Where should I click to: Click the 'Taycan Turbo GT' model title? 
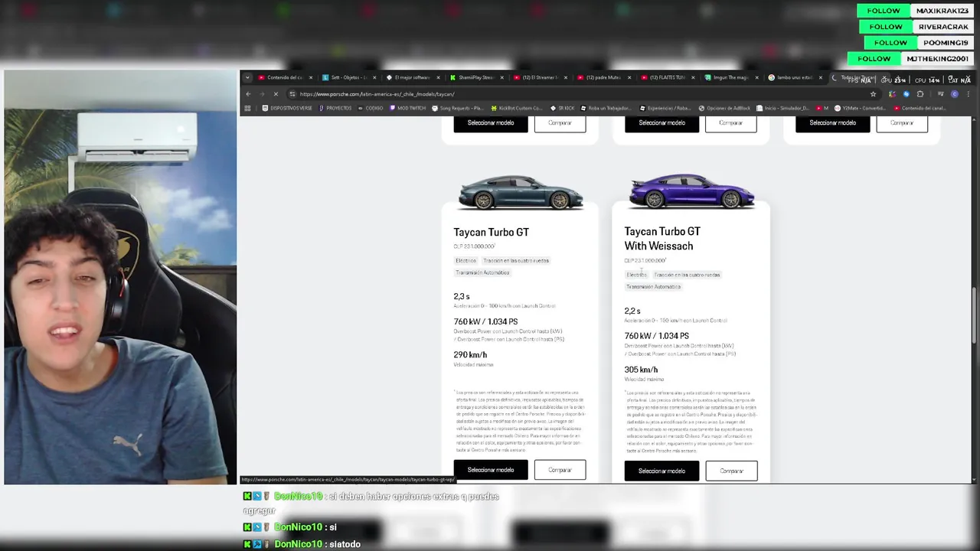pyautogui.click(x=491, y=232)
